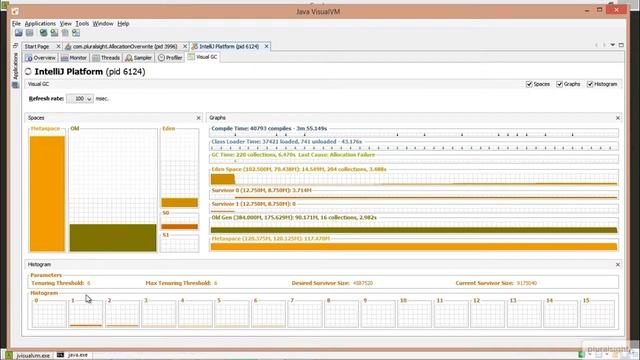This screenshot has width=640, height=360.
Task: Open the File menu
Action: pos(16,24)
